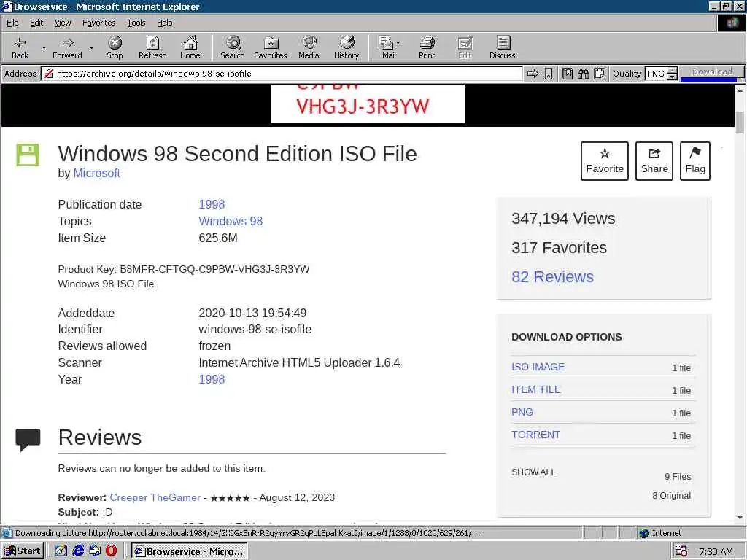Viewport: 747px width, 560px height.
Task: Click the bookmarks page icon beside binoculars
Action: pos(568,74)
